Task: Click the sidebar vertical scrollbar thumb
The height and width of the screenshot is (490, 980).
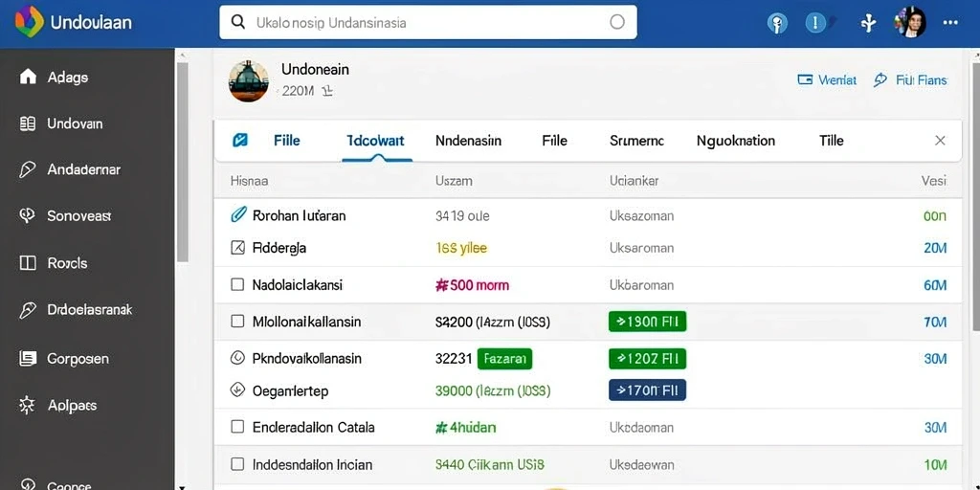Action: pos(182,162)
